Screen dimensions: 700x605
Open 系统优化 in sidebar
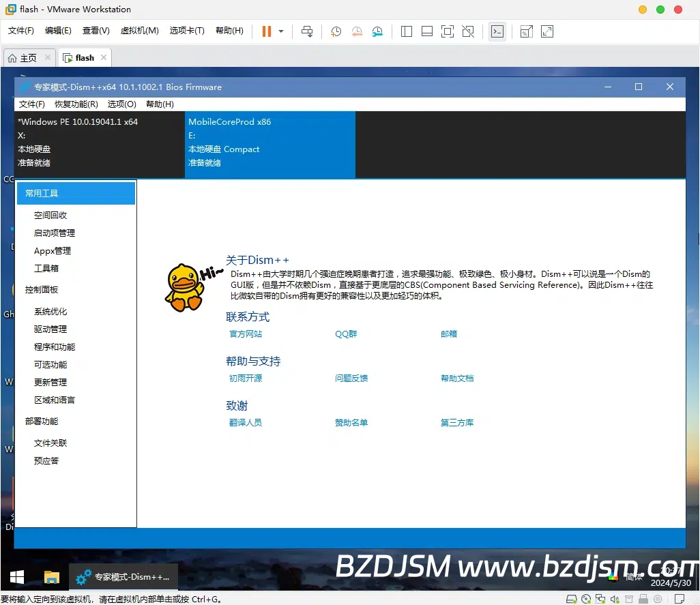[50, 312]
